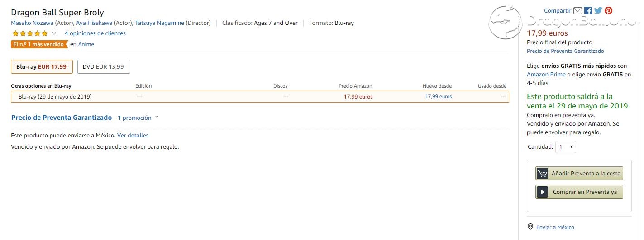Share the product on Facebook
The height and width of the screenshot is (240, 644).
(588, 11)
